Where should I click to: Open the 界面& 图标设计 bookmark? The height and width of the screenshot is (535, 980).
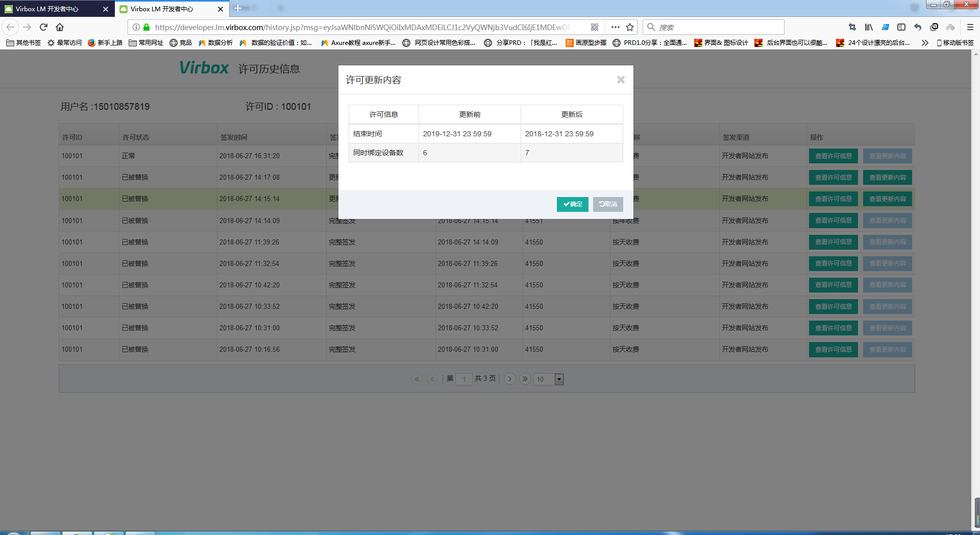pyautogui.click(x=721, y=43)
